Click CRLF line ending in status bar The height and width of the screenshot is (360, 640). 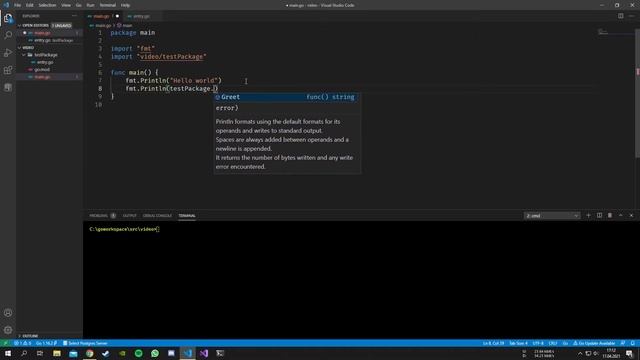tap(553, 343)
